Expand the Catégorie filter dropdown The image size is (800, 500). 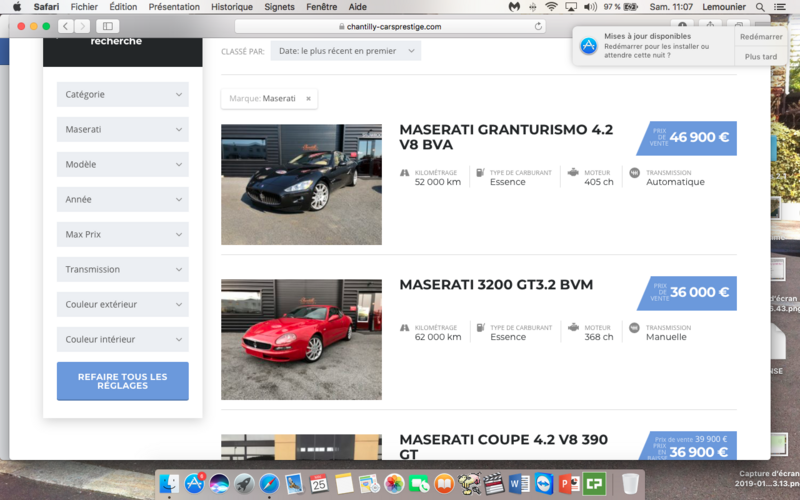click(x=123, y=94)
